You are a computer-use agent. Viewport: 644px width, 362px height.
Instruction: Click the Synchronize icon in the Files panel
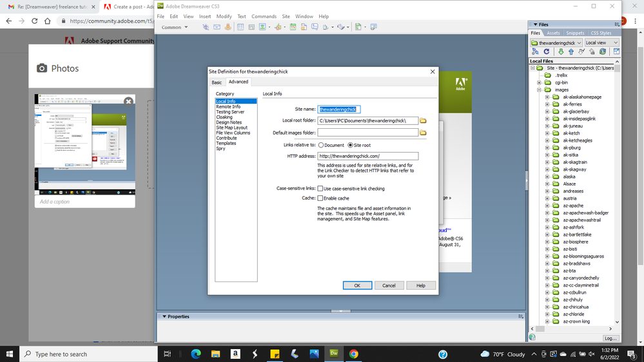(603, 52)
